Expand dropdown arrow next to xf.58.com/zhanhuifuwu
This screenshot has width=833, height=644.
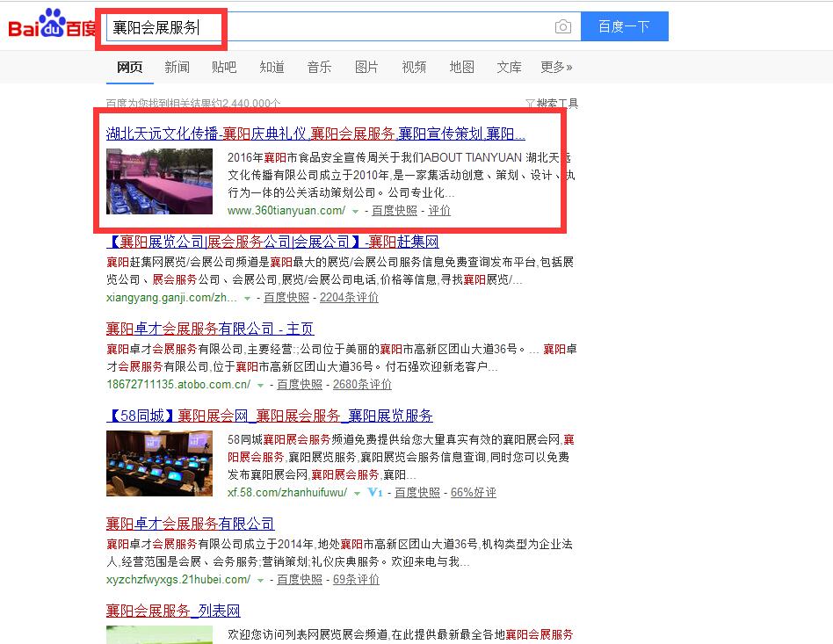click(x=357, y=494)
